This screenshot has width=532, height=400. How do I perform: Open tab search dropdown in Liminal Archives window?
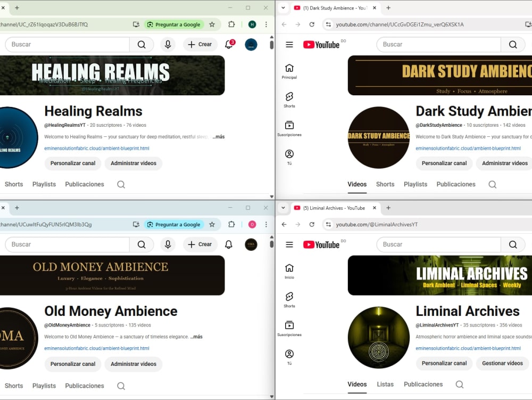pos(284,208)
